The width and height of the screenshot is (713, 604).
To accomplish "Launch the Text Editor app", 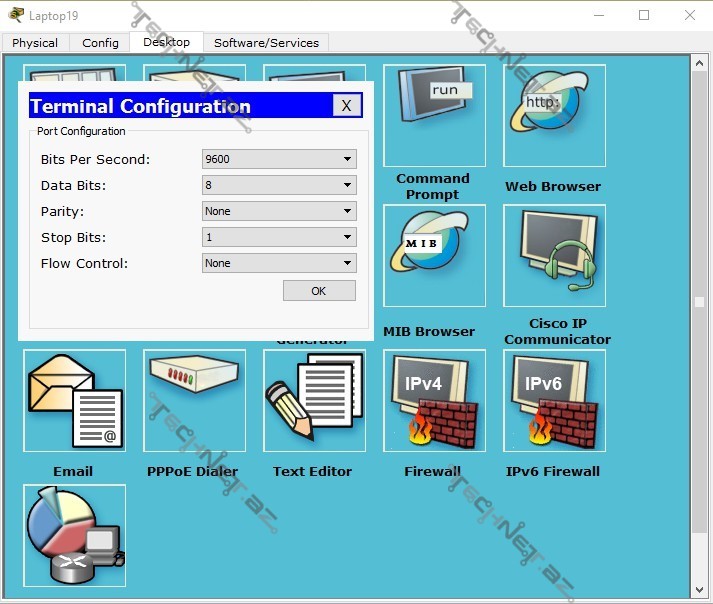I will pos(314,400).
